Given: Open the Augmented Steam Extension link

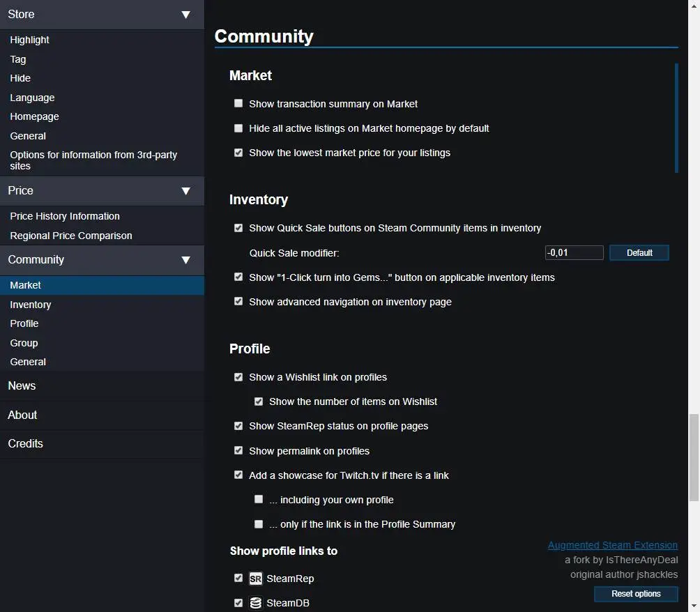Looking at the screenshot, I should point(612,545).
